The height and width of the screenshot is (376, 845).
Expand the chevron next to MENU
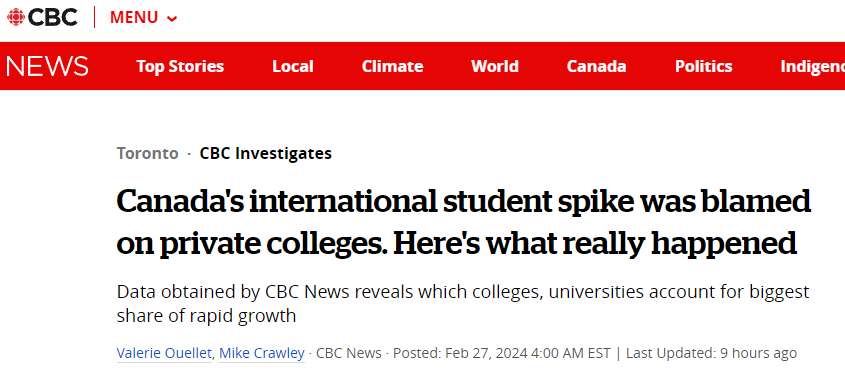172,19
